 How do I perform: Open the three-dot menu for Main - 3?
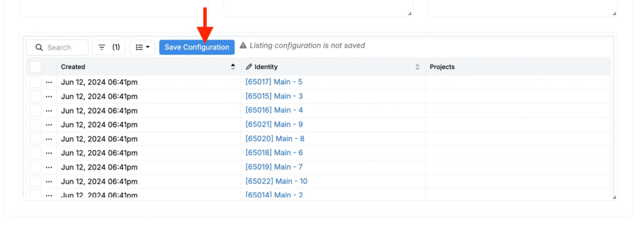(49, 97)
